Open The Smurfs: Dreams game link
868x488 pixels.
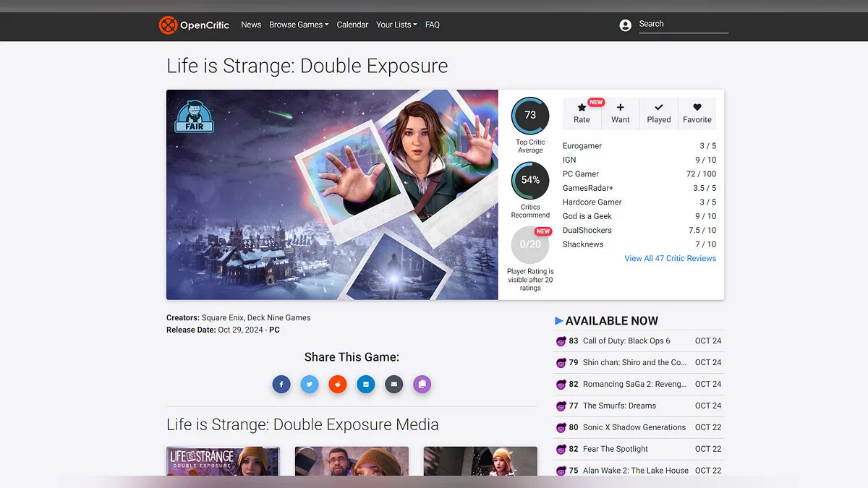coord(619,406)
